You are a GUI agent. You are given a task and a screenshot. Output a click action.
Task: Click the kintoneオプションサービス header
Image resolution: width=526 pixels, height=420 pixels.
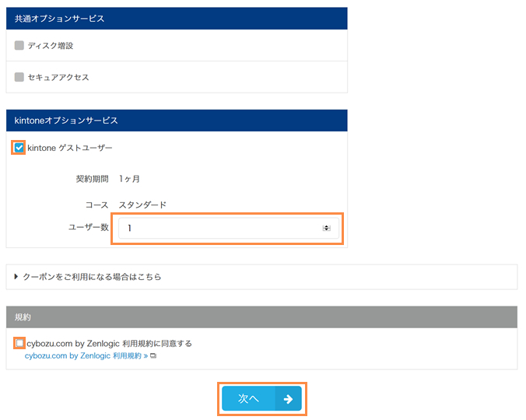pyautogui.click(x=177, y=121)
